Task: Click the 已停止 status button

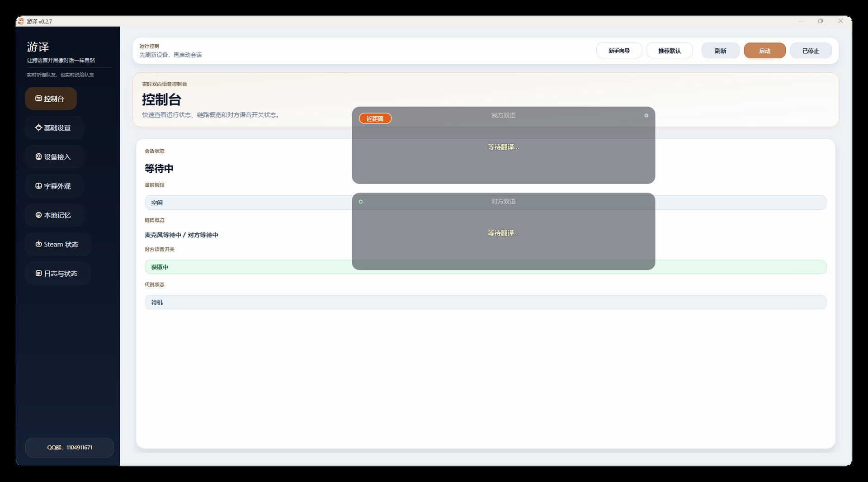Action: pos(811,51)
